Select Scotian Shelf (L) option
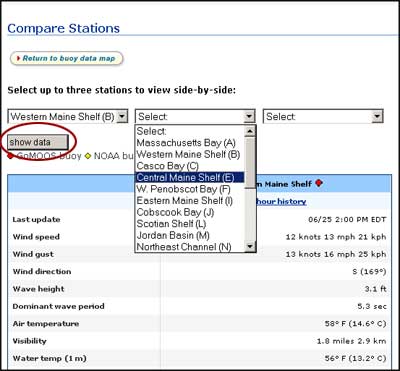The image size is (400, 371). 171,224
